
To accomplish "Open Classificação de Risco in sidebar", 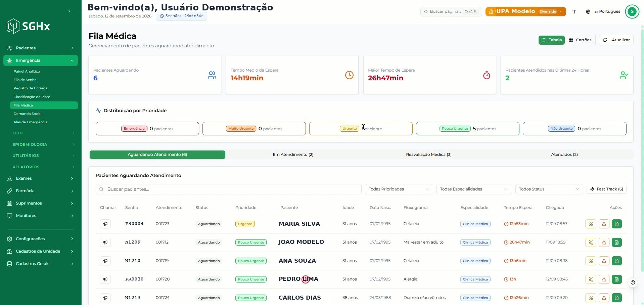I will [44, 97].
